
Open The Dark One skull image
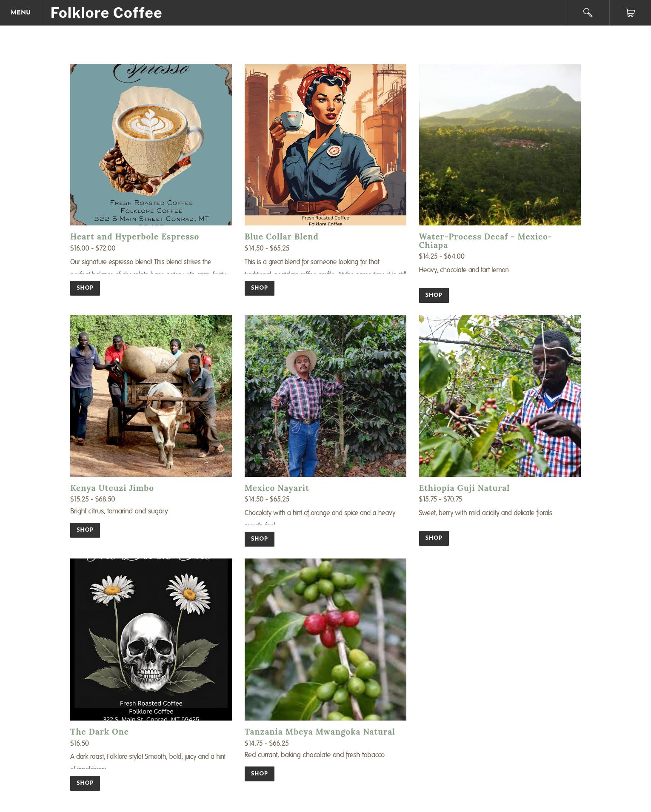[x=151, y=639]
